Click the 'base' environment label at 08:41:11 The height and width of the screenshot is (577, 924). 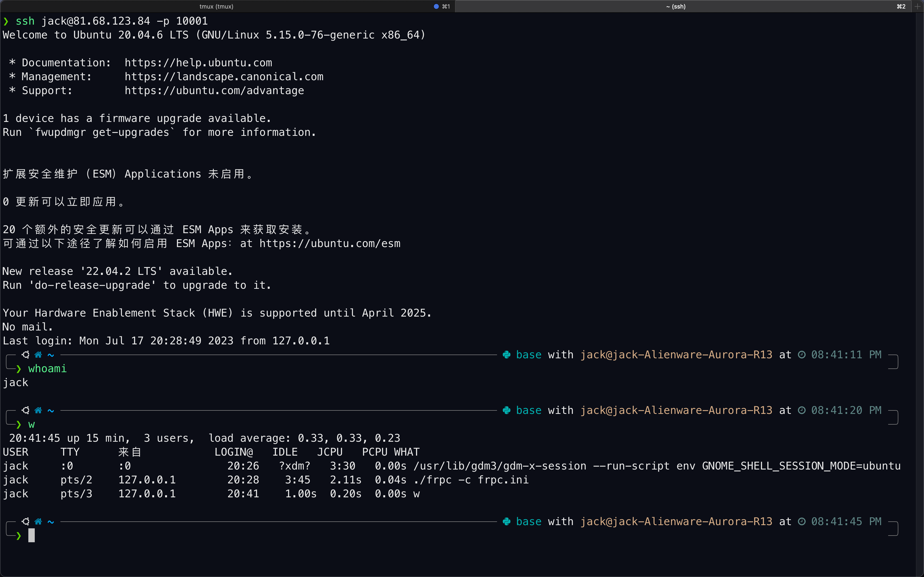529,355
